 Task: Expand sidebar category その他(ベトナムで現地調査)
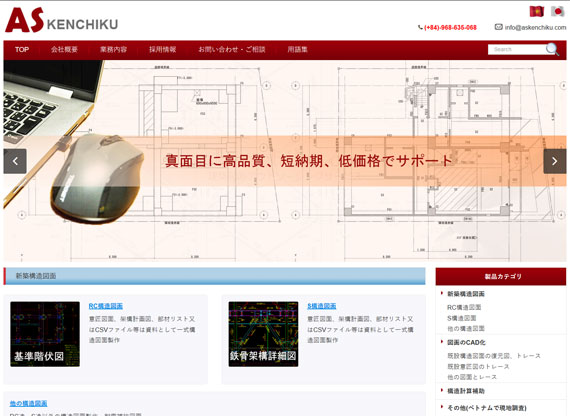point(487,408)
